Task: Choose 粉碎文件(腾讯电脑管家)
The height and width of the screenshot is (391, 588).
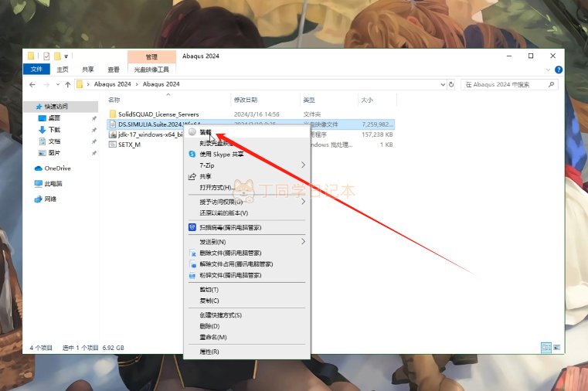Action: [230, 275]
